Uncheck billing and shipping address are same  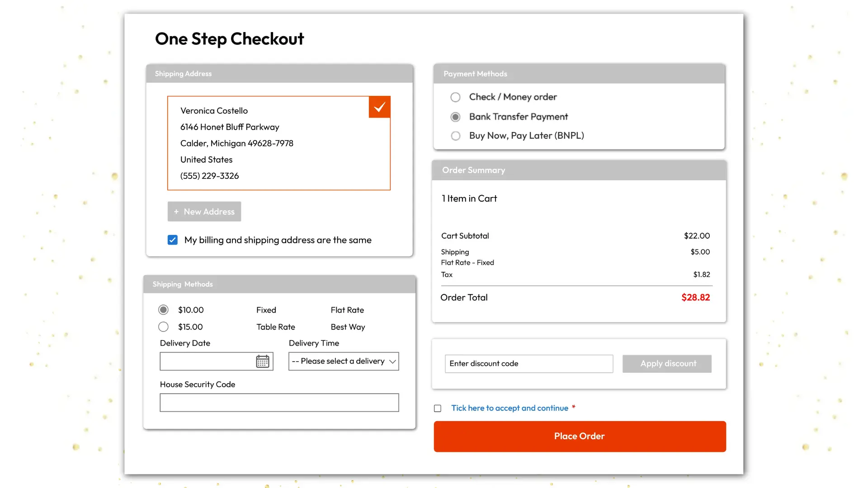172,240
